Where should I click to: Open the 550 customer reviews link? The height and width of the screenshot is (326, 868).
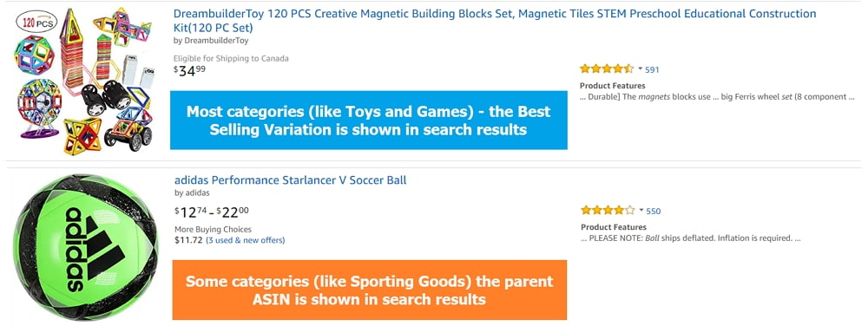pos(654,211)
